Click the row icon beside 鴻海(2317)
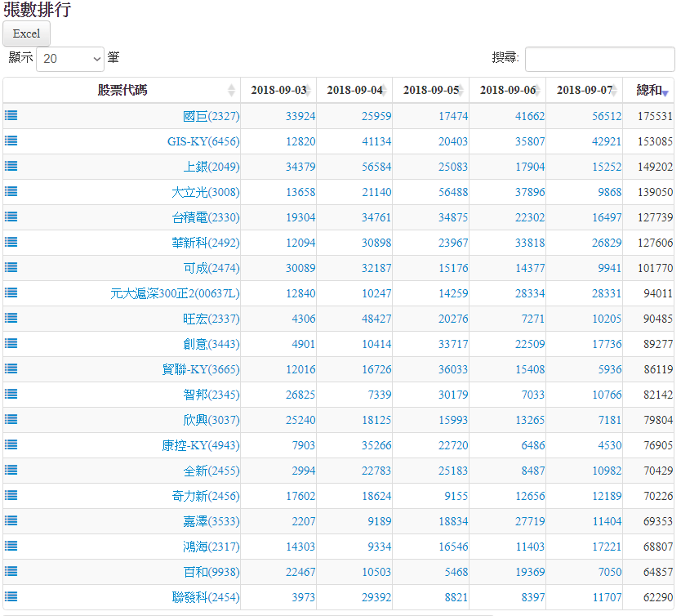This screenshot has height=616, width=681. [x=11, y=546]
